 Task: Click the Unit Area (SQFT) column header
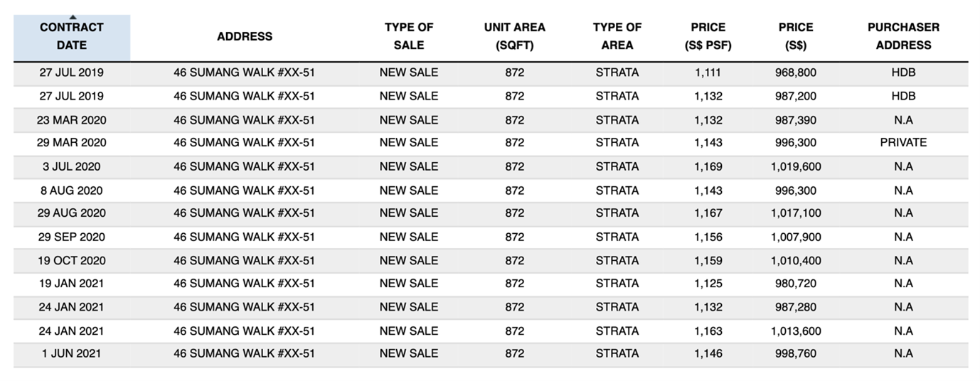point(515,36)
